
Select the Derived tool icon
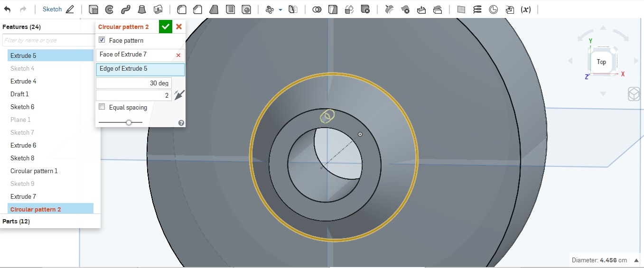tap(510, 9)
